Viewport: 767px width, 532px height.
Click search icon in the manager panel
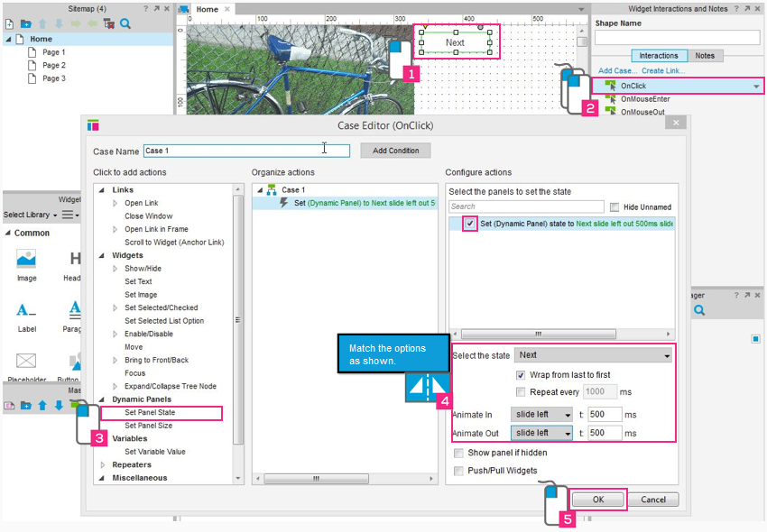698,311
